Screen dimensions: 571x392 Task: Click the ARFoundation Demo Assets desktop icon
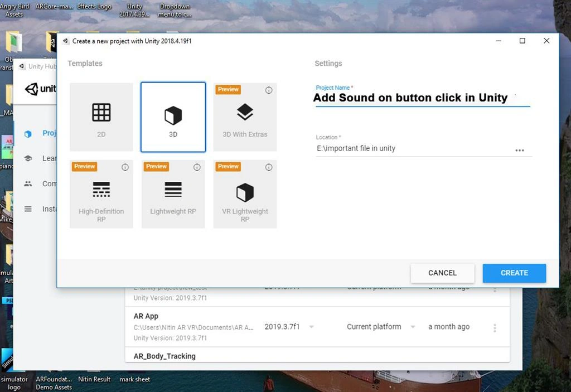click(x=54, y=383)
